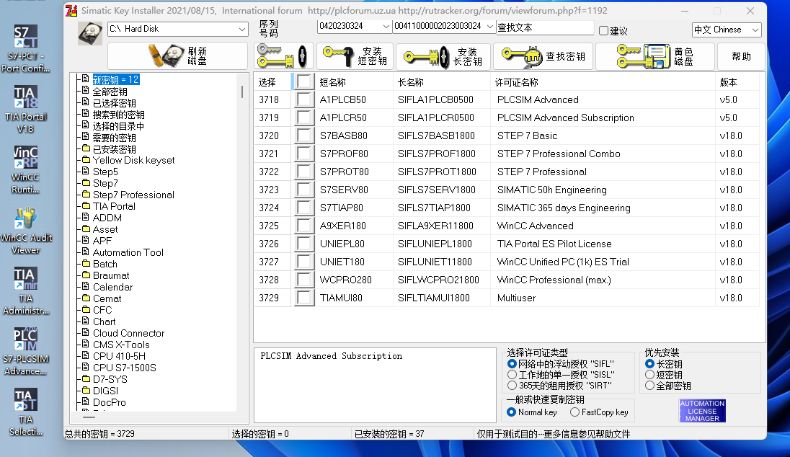The width and height of the screenshot is (790, 457).
Task: Launch S7-PLCSIM Advanced desktop shortcut
Action: [x=26, y=352]
